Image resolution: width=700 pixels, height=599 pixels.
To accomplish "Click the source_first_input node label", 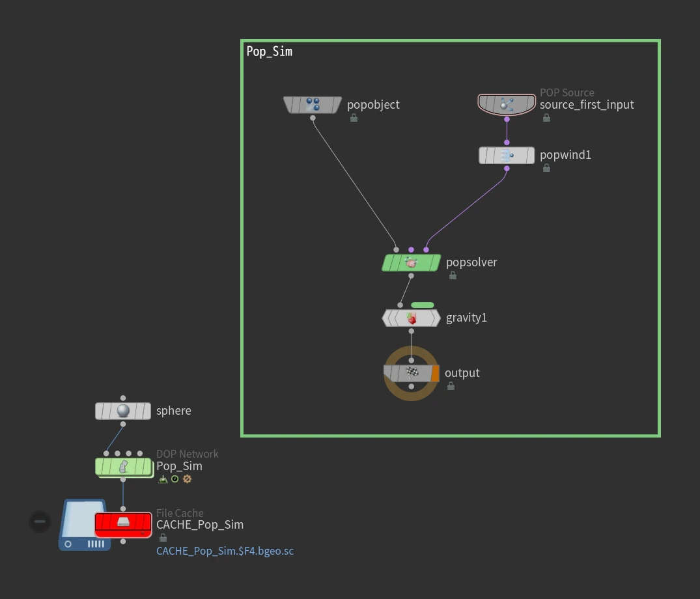I will point(587,105).
